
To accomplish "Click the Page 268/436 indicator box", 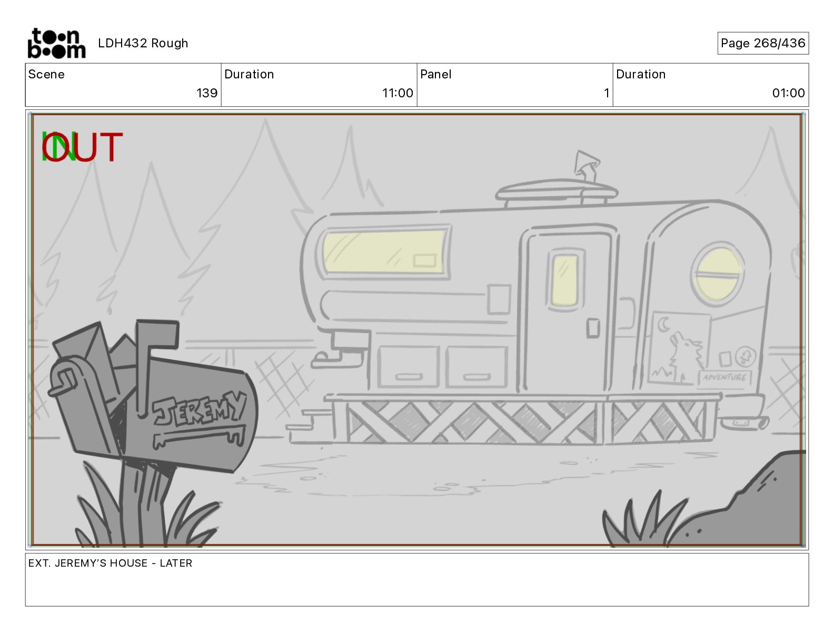I will (763, 43).
